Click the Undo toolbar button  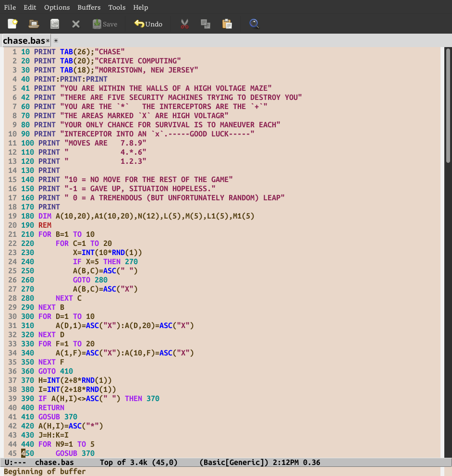[x=148, y=24]
